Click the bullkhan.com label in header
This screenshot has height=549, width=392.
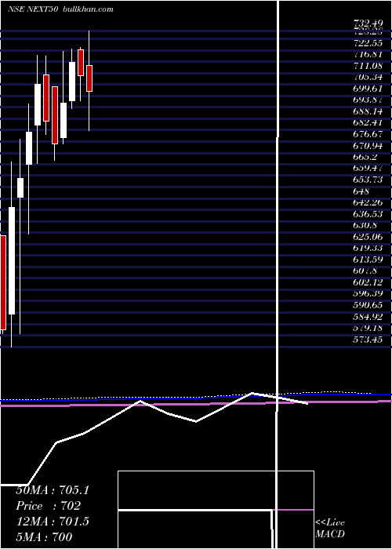click(x=88, y=9)
